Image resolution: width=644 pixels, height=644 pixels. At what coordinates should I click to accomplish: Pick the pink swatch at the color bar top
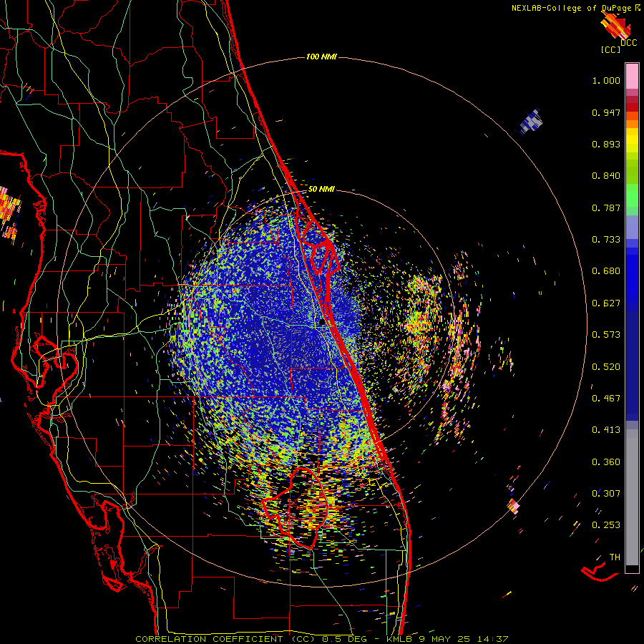pyautogui.click(x=632, y=76)
